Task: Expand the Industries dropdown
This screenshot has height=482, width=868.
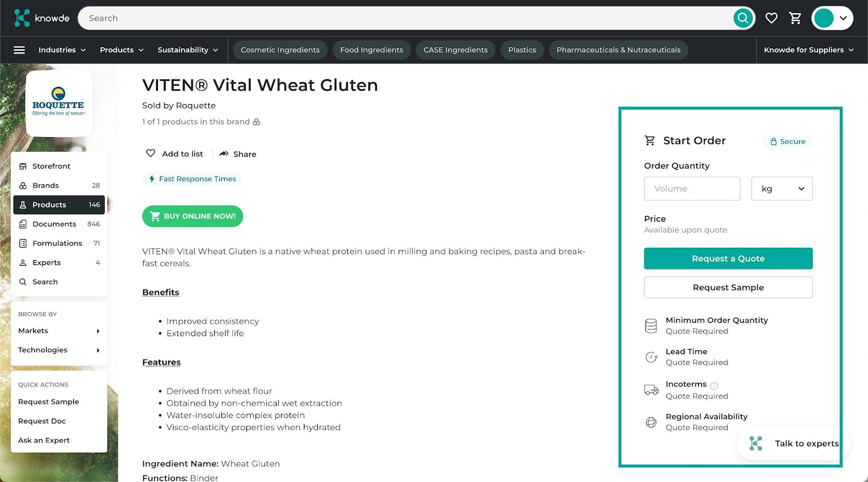Action: pyautogui.click(x=62, y=50)
